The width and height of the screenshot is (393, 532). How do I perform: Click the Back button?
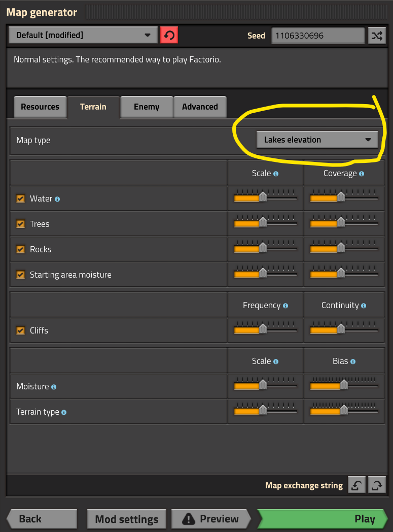pyautogui.click(x=42, y=519)
